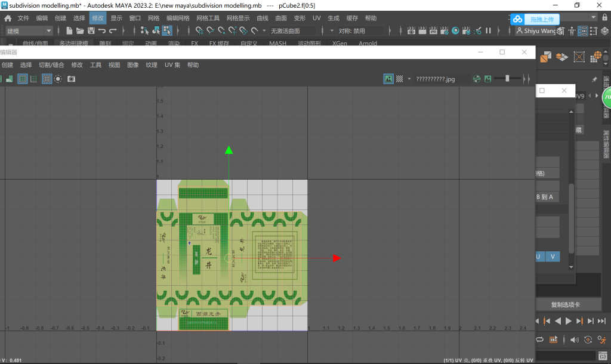
Task: Select by hierarchy mode icon
Action: pyautogui.click(x=144, y=31)
